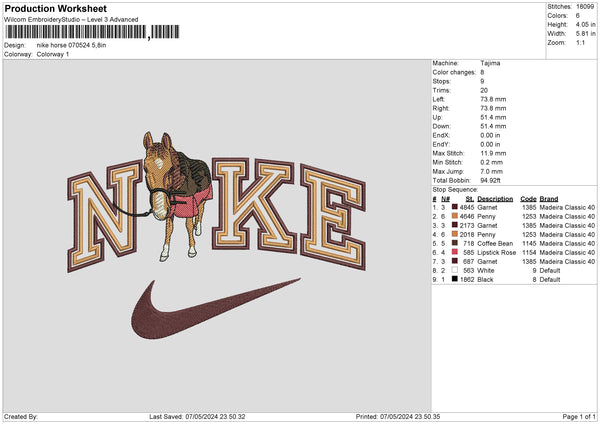The height and width of the screenshot is (424, 600).
Task: Click the Max Stitch value "11.9 mm"
Action: coord(493,153)
